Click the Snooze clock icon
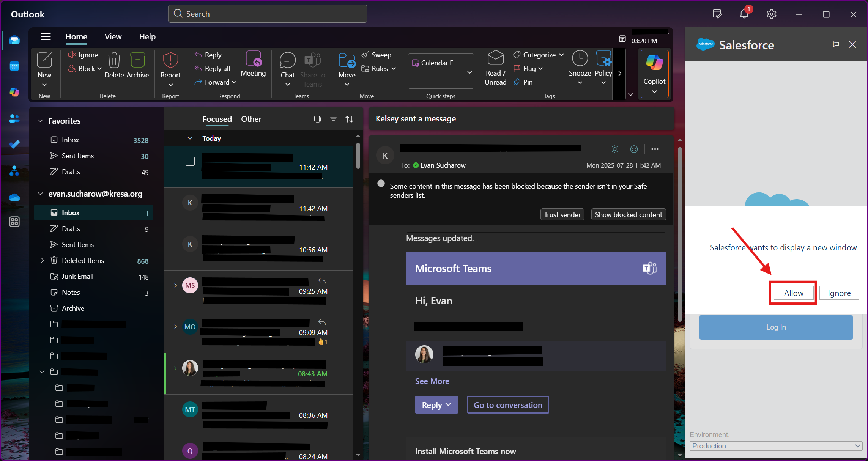 [580, 58]
